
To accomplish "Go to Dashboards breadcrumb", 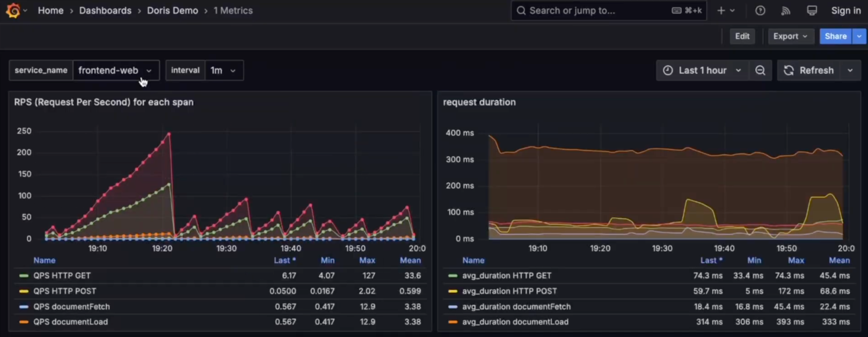I will click(105, 10).
